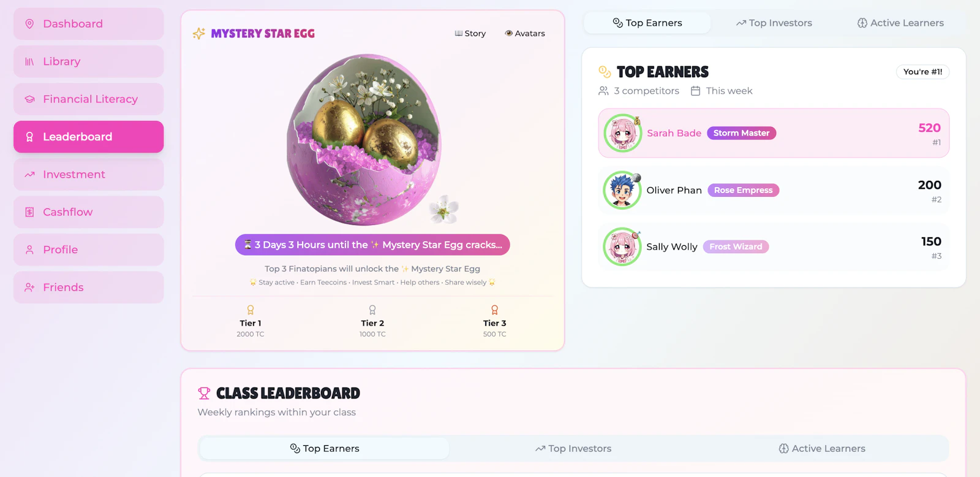This screenshot has height=477, width=980.
Task: Click Oliver Phan's avatar
Action: [622, 190]
